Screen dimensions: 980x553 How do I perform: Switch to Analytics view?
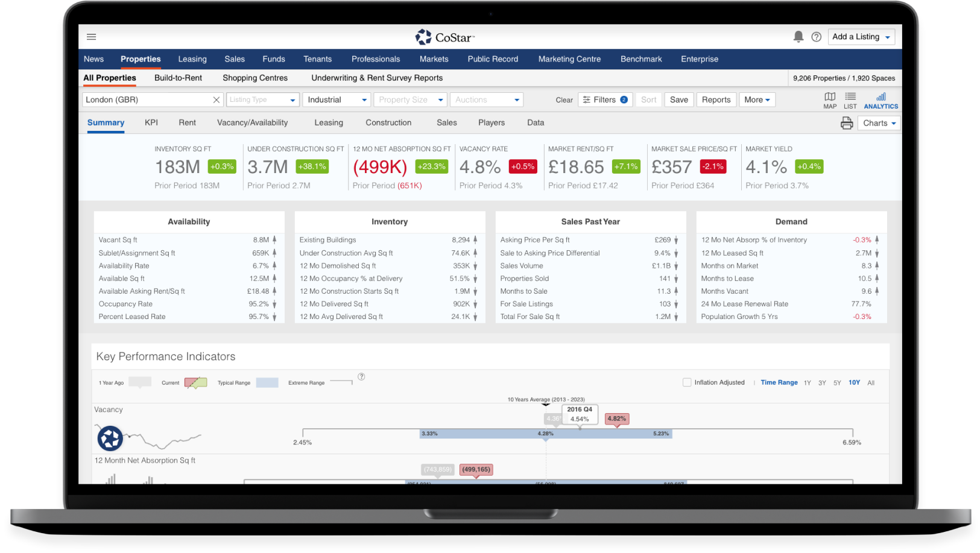tap(881, 100)
